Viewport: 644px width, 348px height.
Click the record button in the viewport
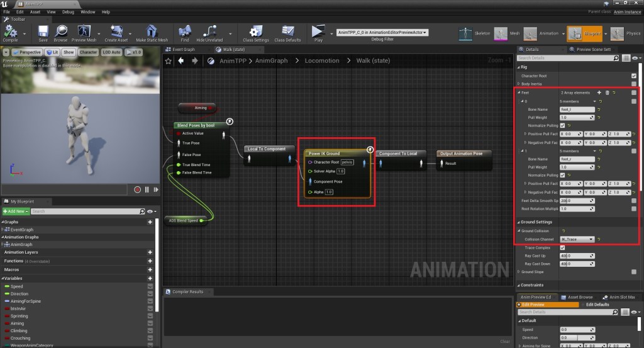click(x=137, y=189)
